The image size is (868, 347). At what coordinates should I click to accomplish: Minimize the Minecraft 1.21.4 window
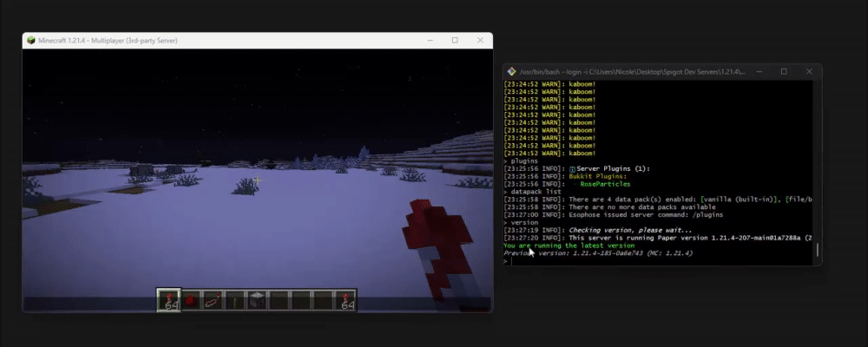coord(430,41)
